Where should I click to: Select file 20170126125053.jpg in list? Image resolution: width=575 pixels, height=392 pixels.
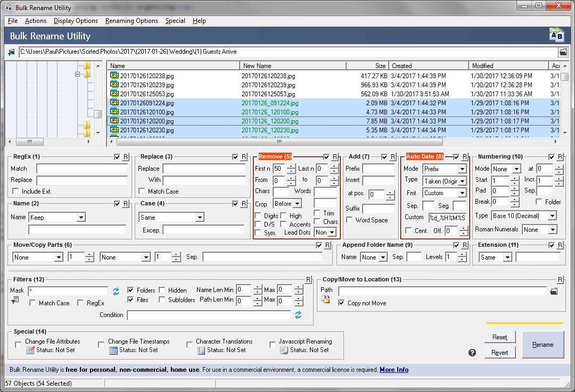click(x=147, y=94)
